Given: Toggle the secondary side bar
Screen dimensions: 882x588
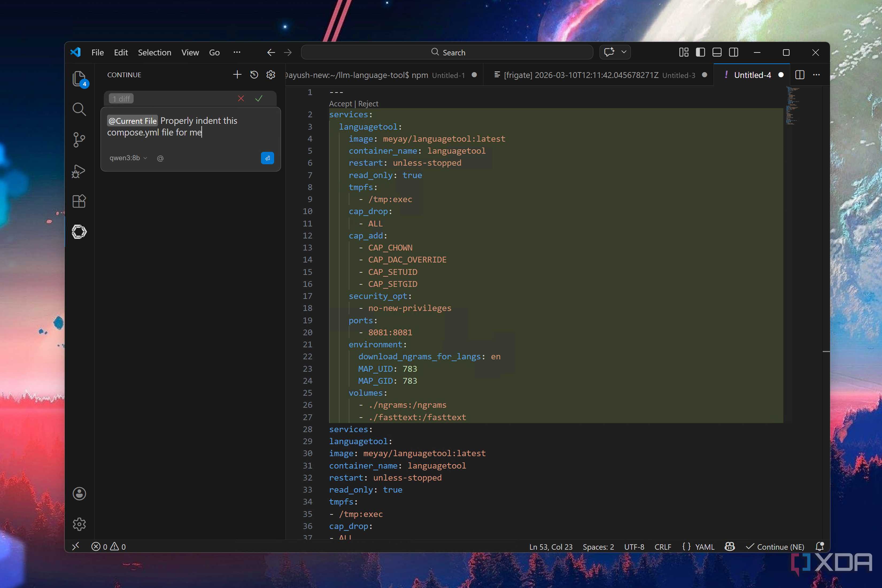Looking at the screenshot, I should click(733, 52).
